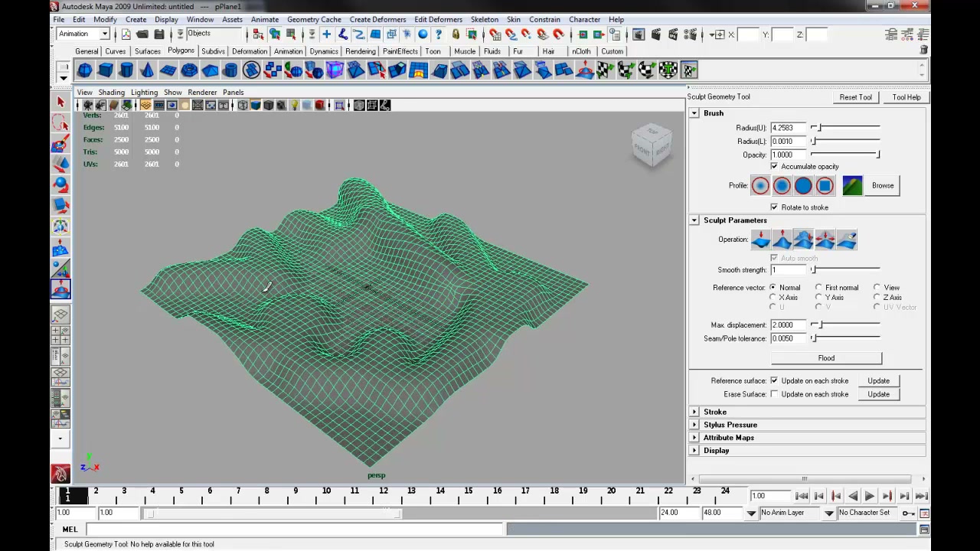This screenshot has width=980, height=551.
Task: Toggle the Accumulate opacity checkbox
Action: (774, 166)
